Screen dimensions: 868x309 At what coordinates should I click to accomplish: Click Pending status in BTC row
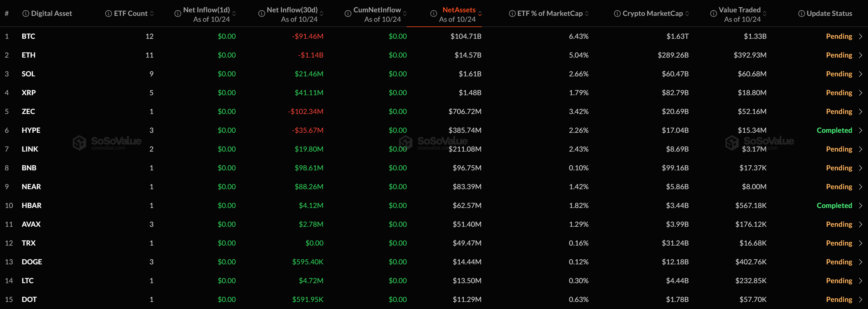(x=839, y=36)
